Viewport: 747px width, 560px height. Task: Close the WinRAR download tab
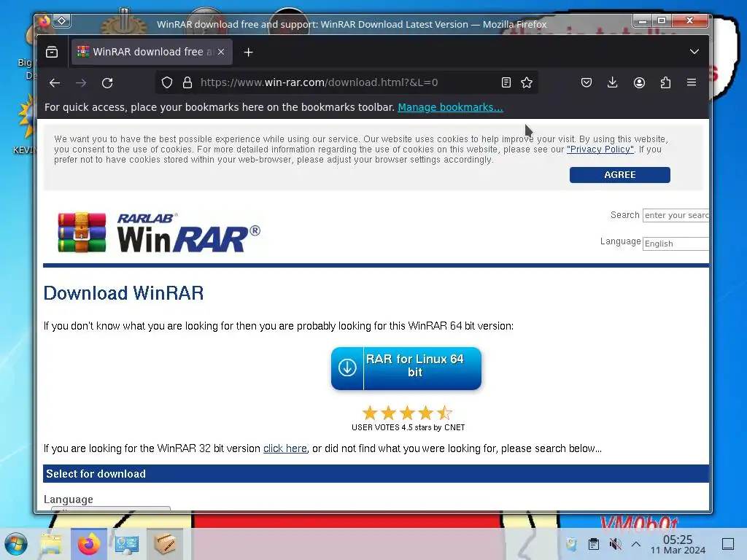[221, 52]
